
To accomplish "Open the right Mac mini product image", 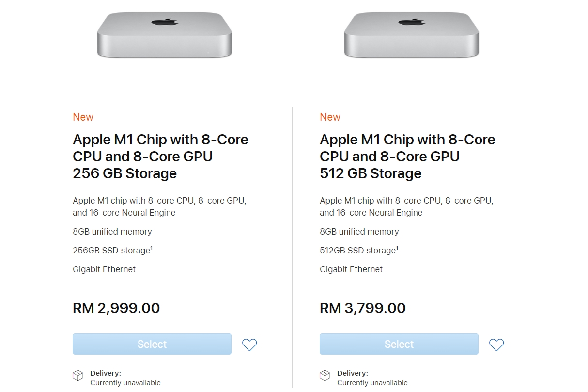I will point(412,35).
